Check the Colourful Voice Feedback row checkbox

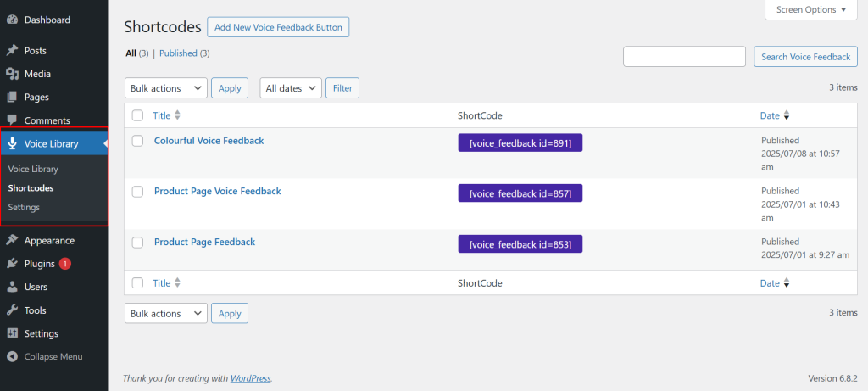[138, 141]
